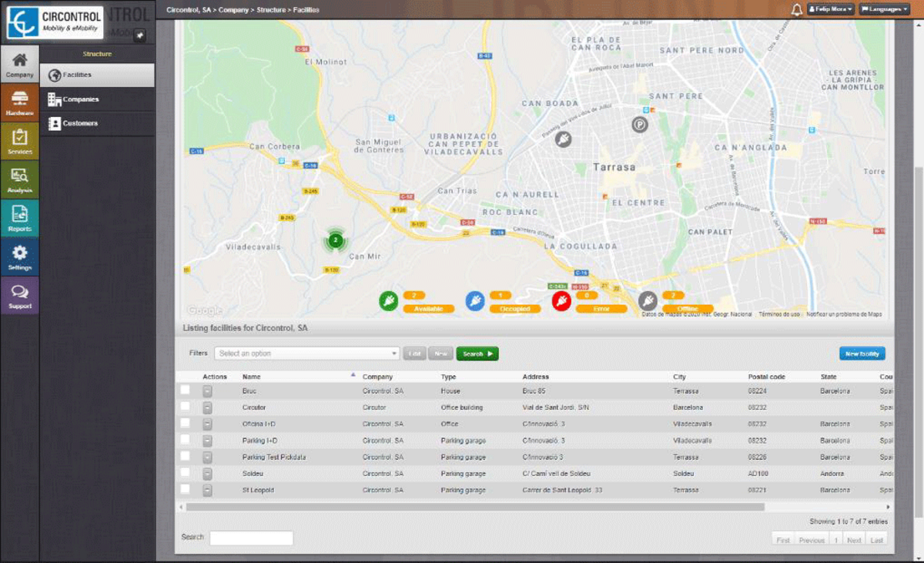Open the Filters 'Select an option' dropdown
The height and width of the screenshot is (563, 924).
pos(306,354)
